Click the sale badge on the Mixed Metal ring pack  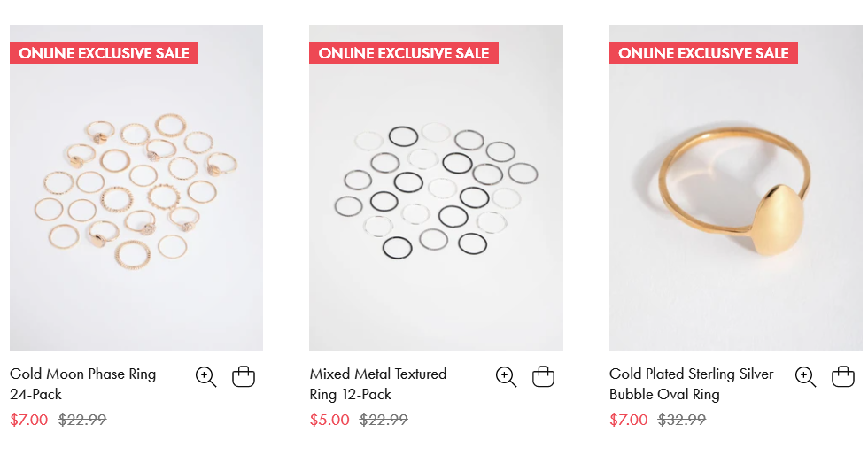point(404,53)
